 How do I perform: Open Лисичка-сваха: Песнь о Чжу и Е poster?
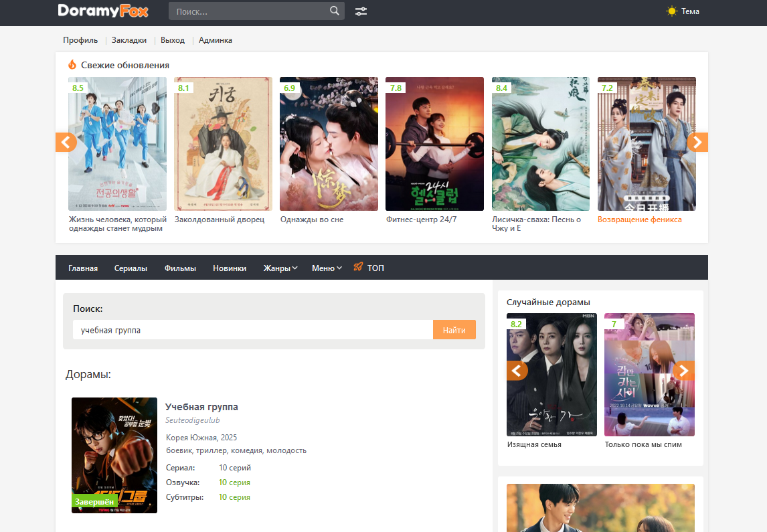(x=541, y=144)
